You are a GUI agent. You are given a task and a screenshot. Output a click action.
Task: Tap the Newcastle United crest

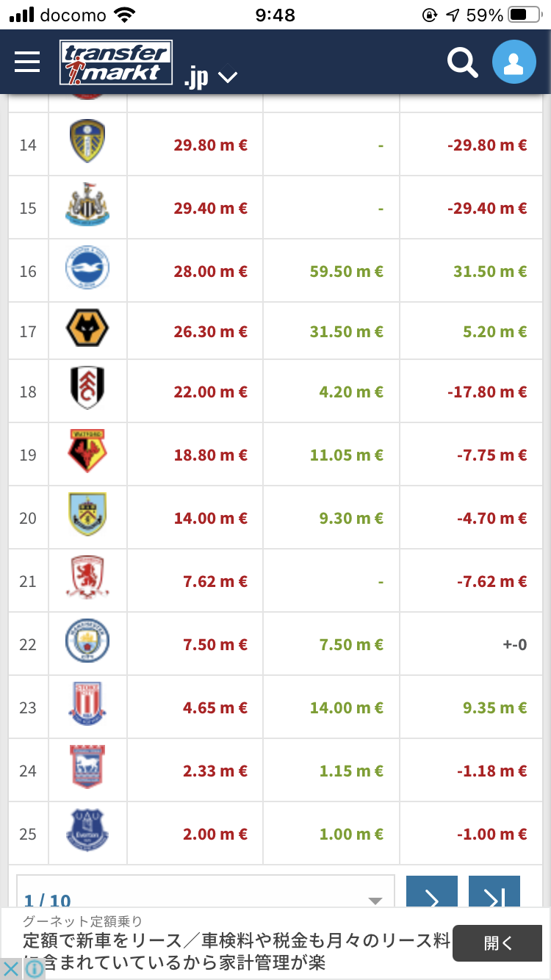87,207
